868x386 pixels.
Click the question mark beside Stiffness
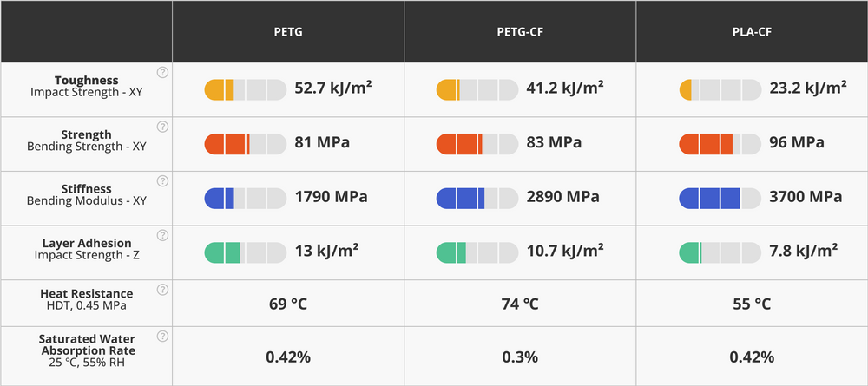(x=162, y=180)
